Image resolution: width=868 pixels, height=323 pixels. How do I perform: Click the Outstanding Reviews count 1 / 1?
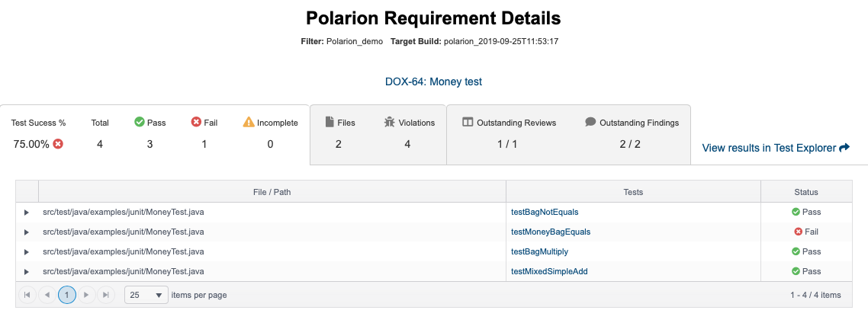pyautogui.click(x=507, y=144)
